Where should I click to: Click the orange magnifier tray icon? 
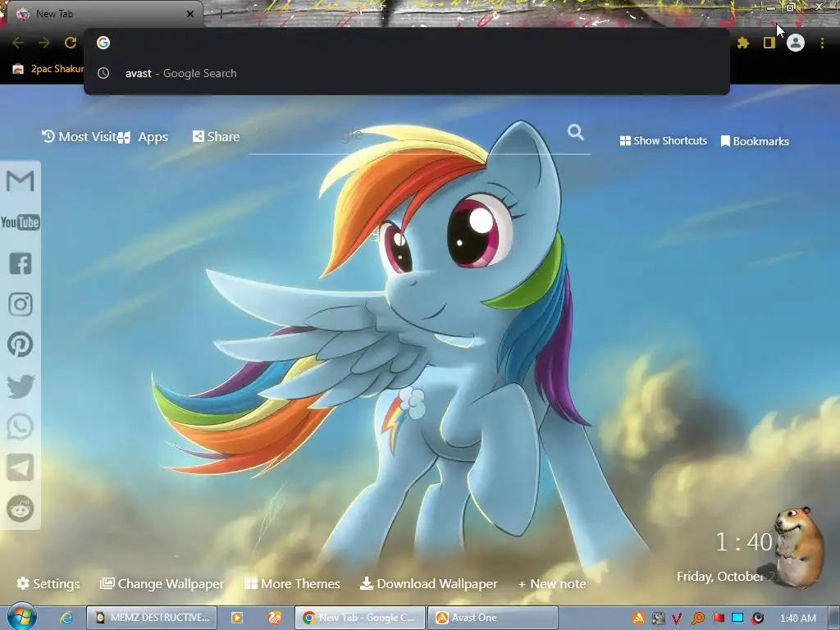[x=697, y=619]
